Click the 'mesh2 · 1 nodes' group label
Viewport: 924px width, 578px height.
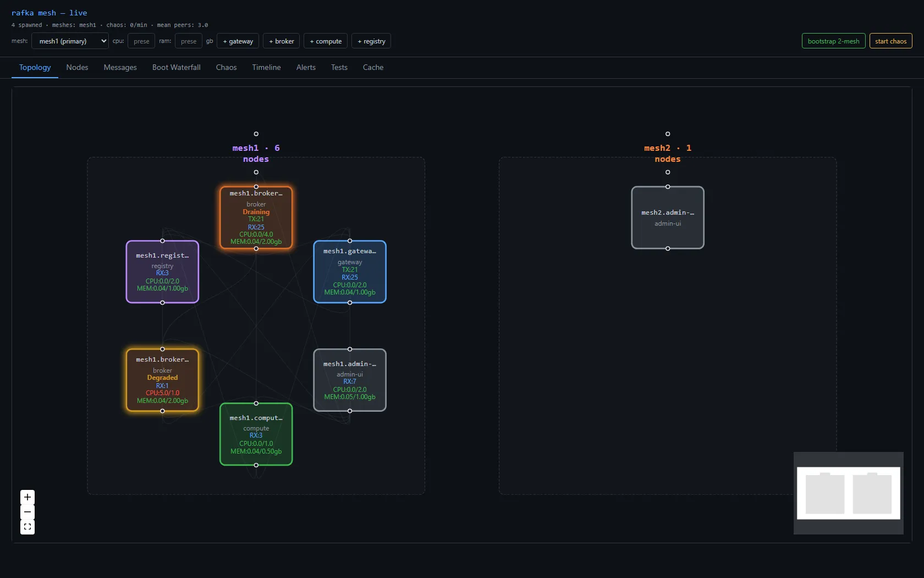(x=668, y=154)
